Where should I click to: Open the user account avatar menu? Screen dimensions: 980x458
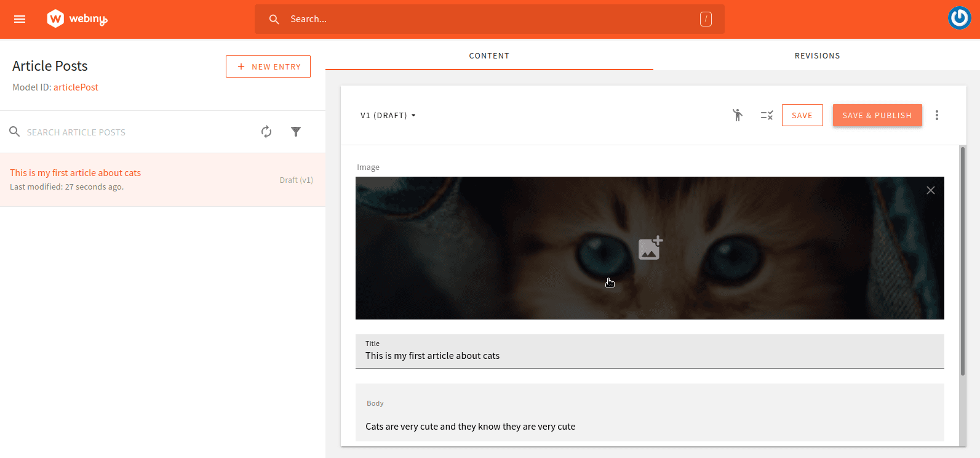pyautogui.click(x=959, y=18)
